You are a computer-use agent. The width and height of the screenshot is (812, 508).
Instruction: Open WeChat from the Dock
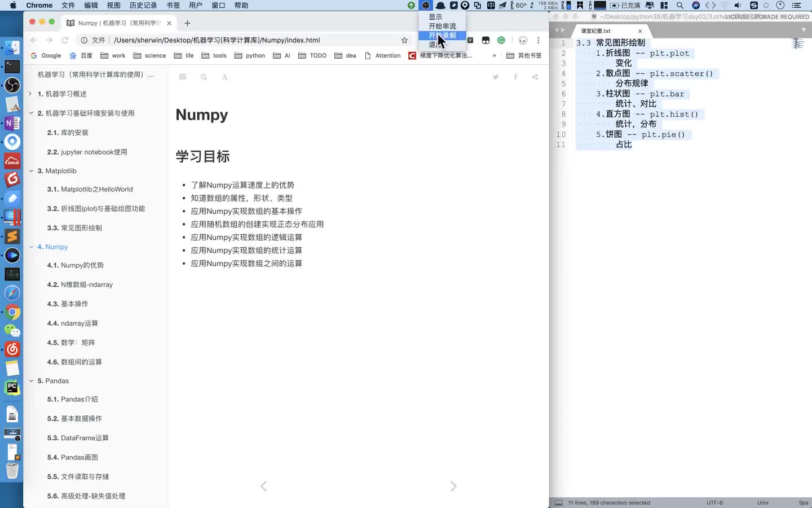click(12, 331)
